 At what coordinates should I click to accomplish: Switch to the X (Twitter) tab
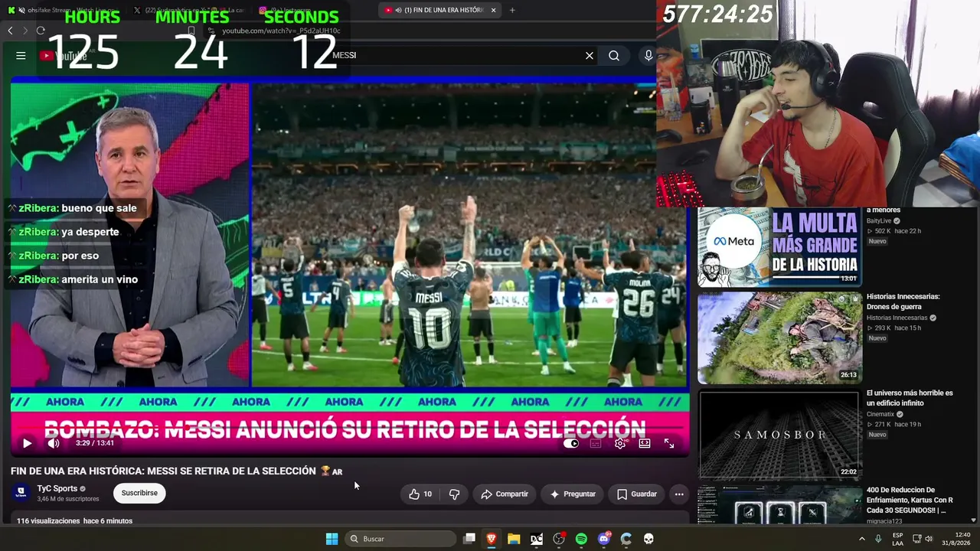[x=188, y=10]
